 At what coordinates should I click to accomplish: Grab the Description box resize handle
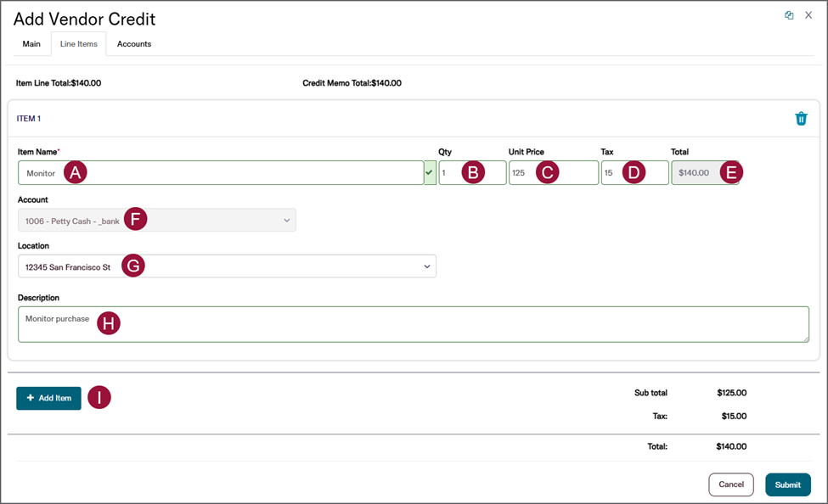[805, 339]
